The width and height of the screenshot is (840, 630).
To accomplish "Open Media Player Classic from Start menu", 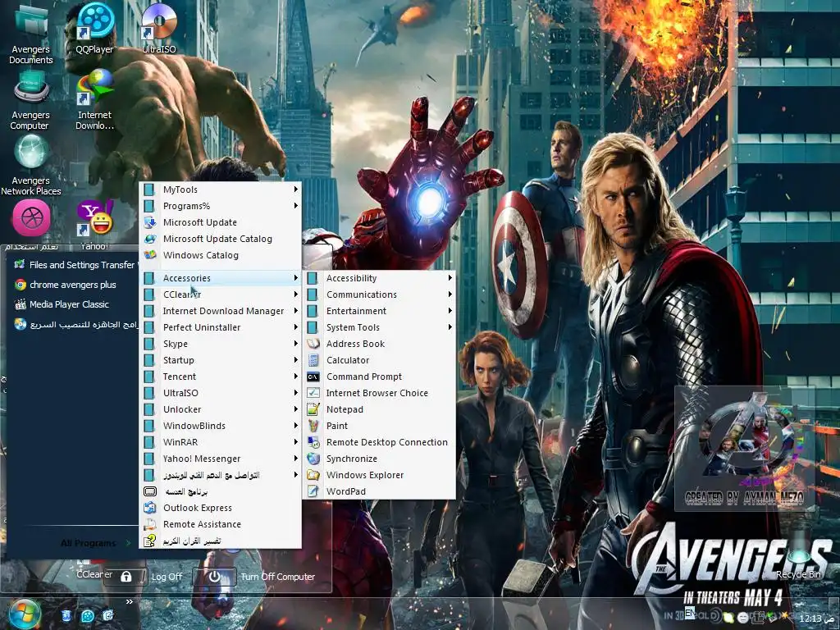I will (x=73, y=304).
